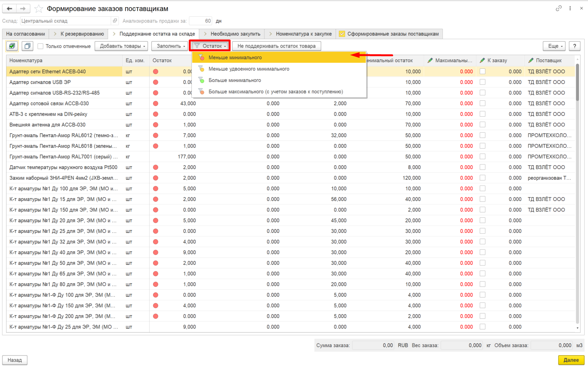The width and height of the screenshot is (588, 367).
Task: Go forward using the right arrow
Action: (23, 8)
